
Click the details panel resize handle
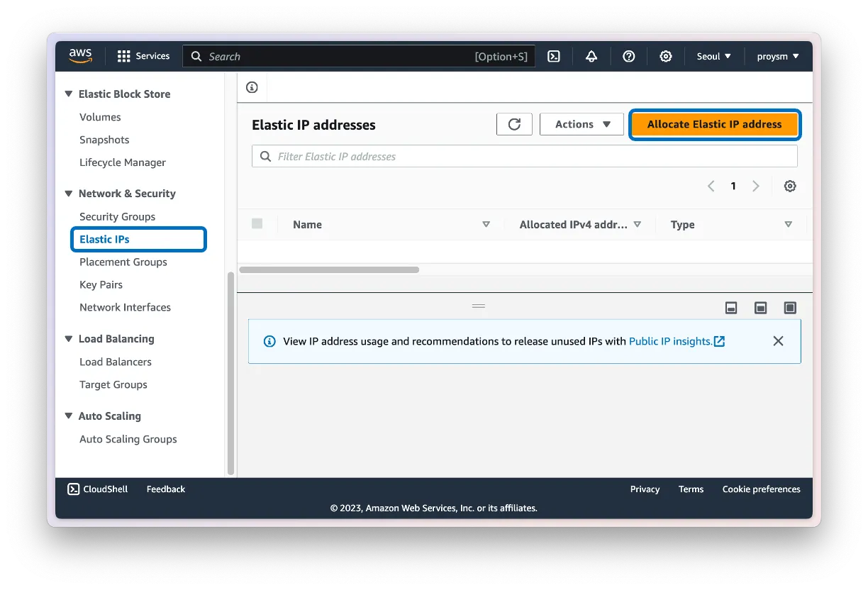tap(479, 306)
